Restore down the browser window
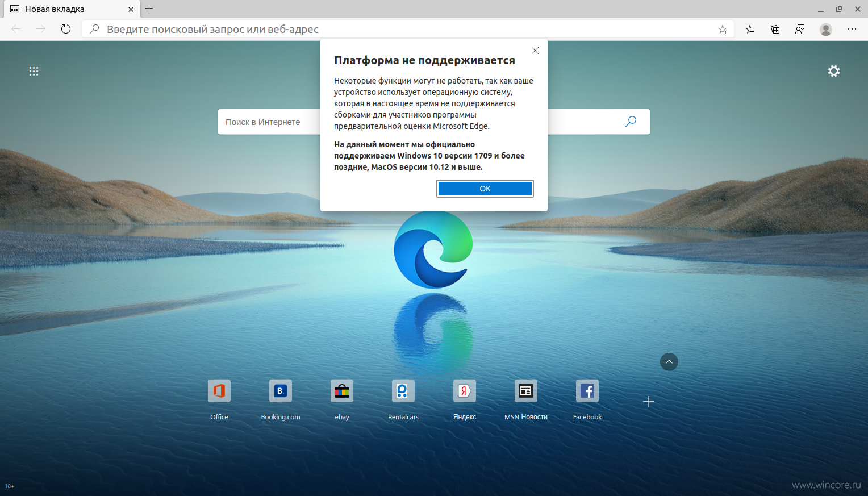Image resolution: width=868 pixels, height=496 pixels. (x=839, y=9)
